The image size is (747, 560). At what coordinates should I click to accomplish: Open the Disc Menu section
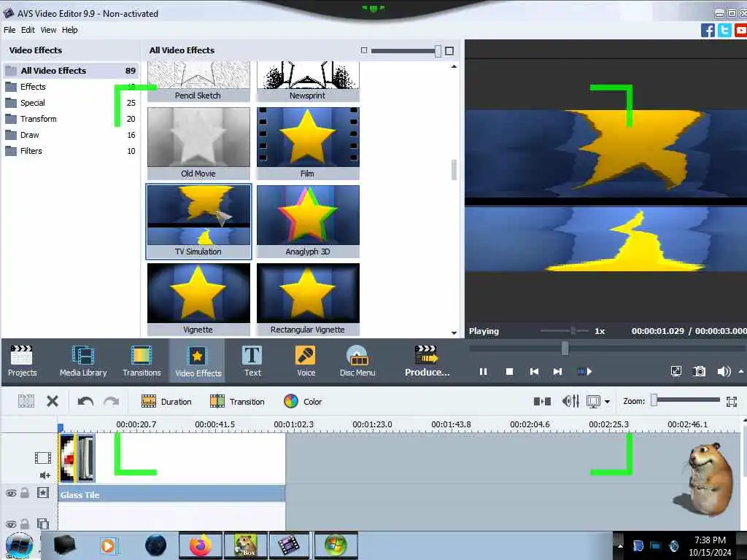357,361
